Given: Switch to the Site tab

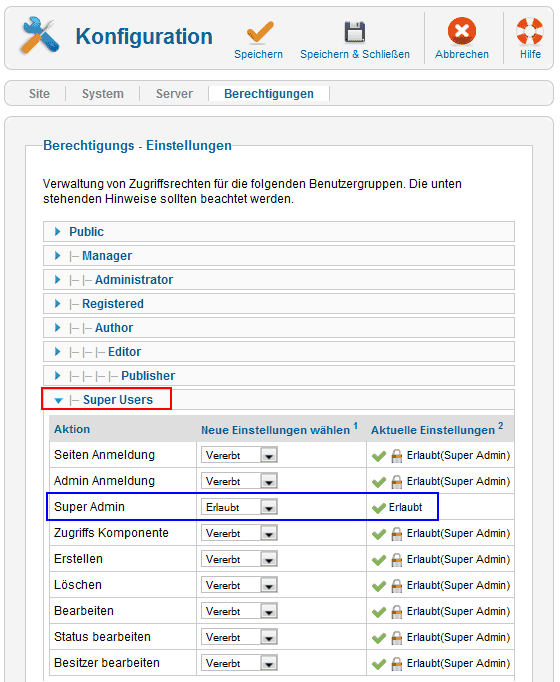Looking at the screenshot, I should (x=39, y=94).
